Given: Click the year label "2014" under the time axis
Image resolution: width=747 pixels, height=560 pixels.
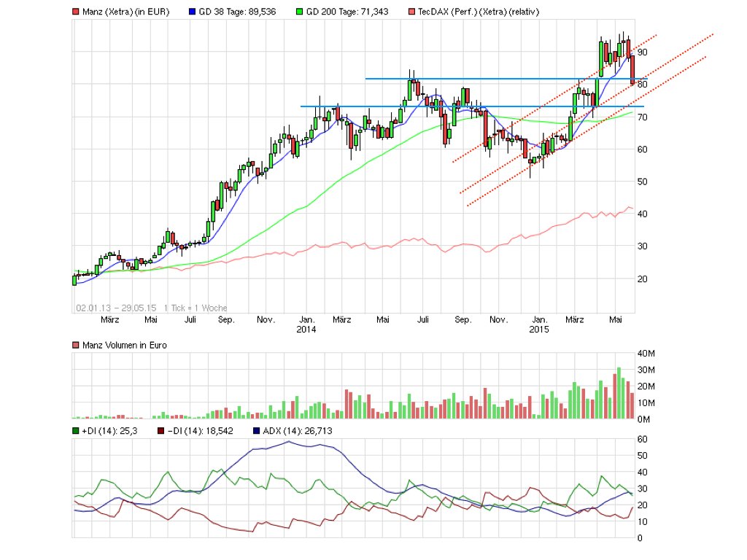Looking at the screenshot, I should (x=306, y=329).
